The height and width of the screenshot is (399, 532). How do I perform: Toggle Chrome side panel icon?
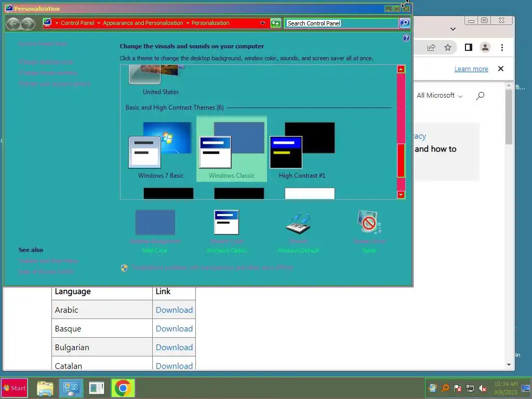(469, 47)
